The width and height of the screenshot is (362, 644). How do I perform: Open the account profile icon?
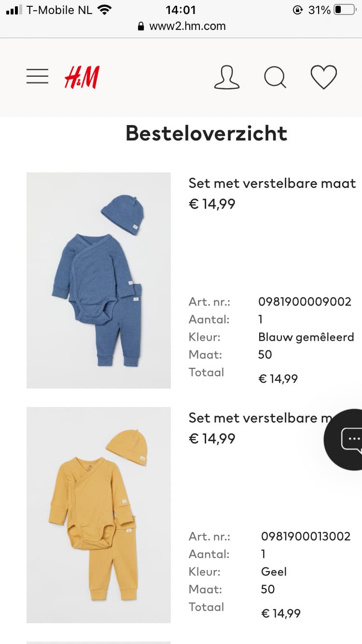(x=227, y=77)
